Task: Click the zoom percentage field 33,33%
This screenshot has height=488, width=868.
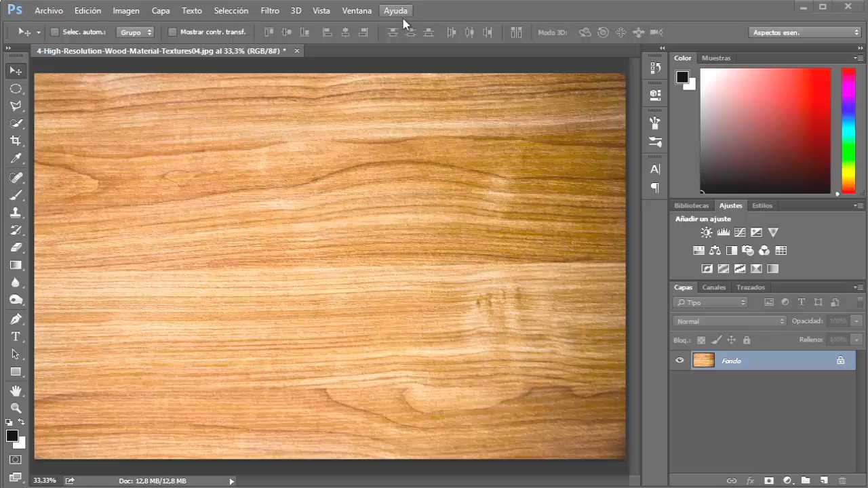Action: [x=45, y=481]
